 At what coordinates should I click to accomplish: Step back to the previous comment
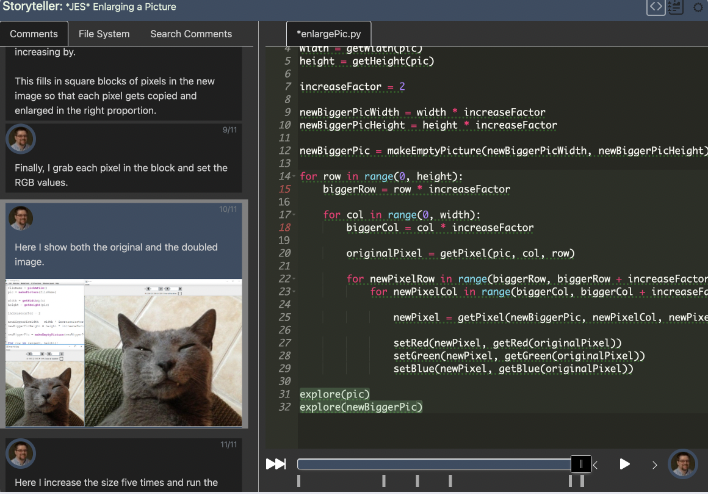pos(596,464)
